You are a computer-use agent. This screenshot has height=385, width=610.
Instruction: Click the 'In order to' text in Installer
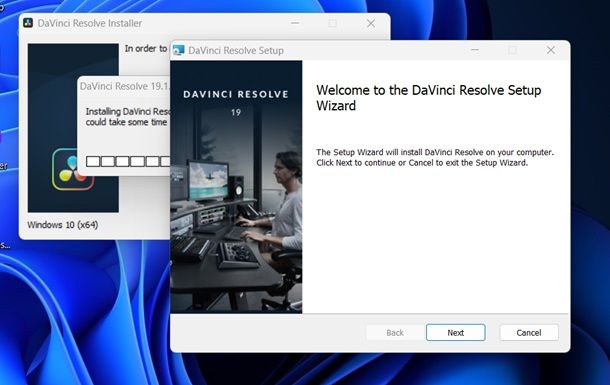[x=145, y=49]
